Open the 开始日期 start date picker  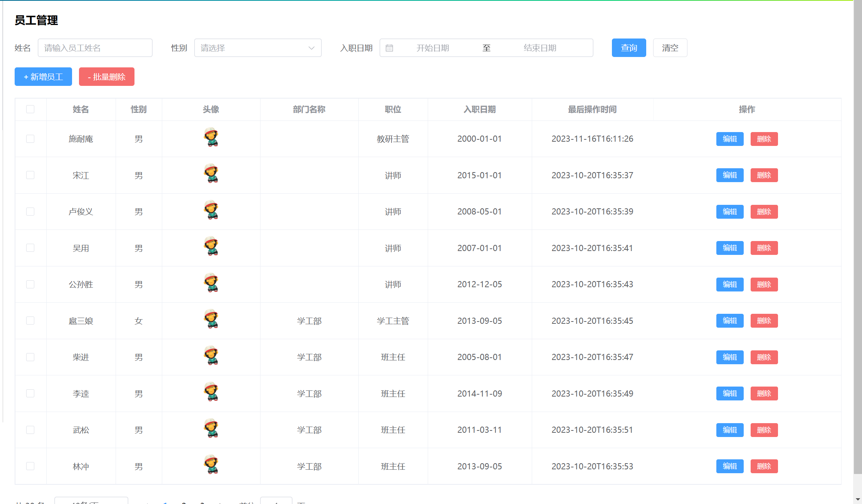click(432, 48)
